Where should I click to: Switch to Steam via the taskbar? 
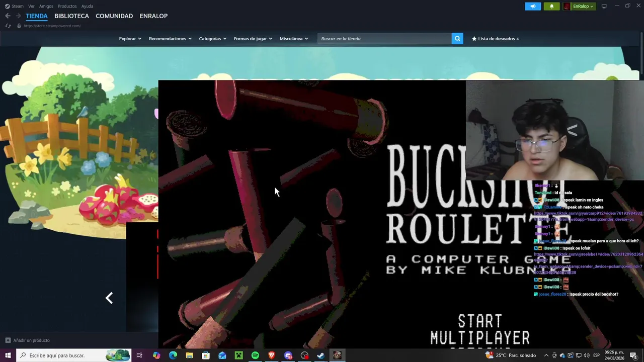320,355
